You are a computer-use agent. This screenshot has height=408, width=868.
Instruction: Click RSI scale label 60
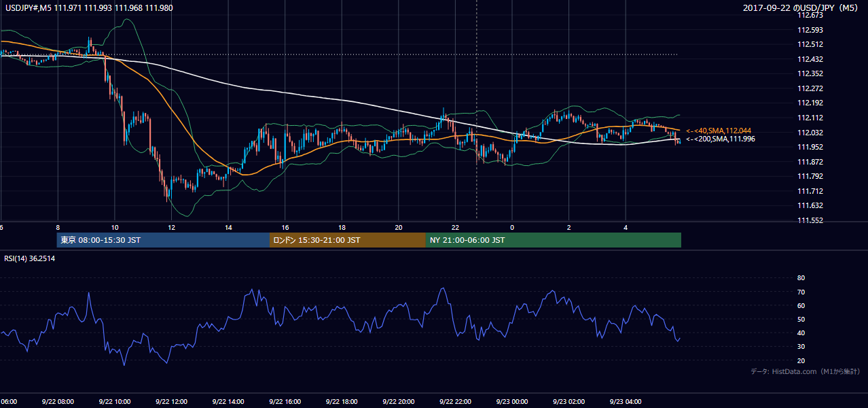[x=801, y=305]
